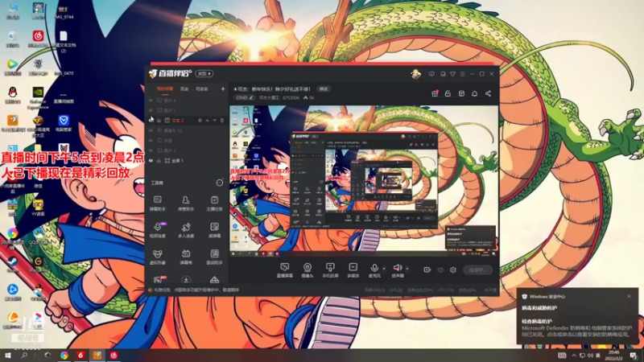The image size is (644, 362).
Task: Toggle visibility of 图片 4 source
Action: click(151, 100)
